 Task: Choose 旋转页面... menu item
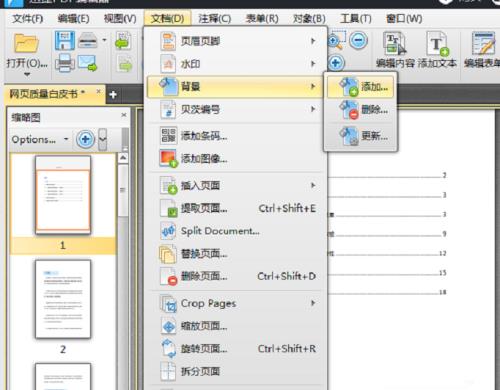point(236,349)
